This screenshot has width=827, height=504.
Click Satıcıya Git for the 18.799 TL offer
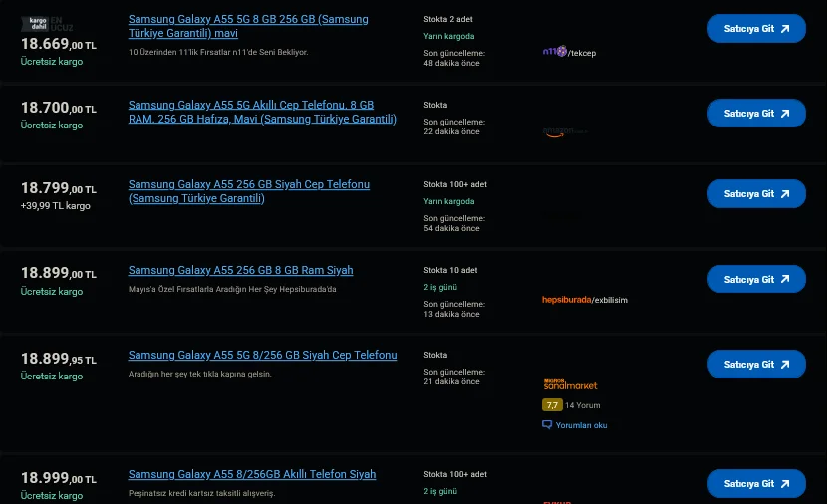pyautogui.click(x=756, y=194)
